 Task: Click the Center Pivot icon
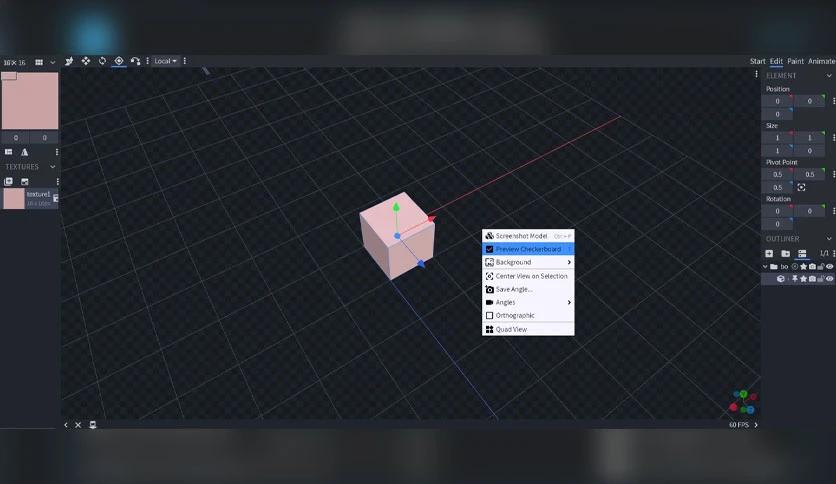tap(801, 188)
